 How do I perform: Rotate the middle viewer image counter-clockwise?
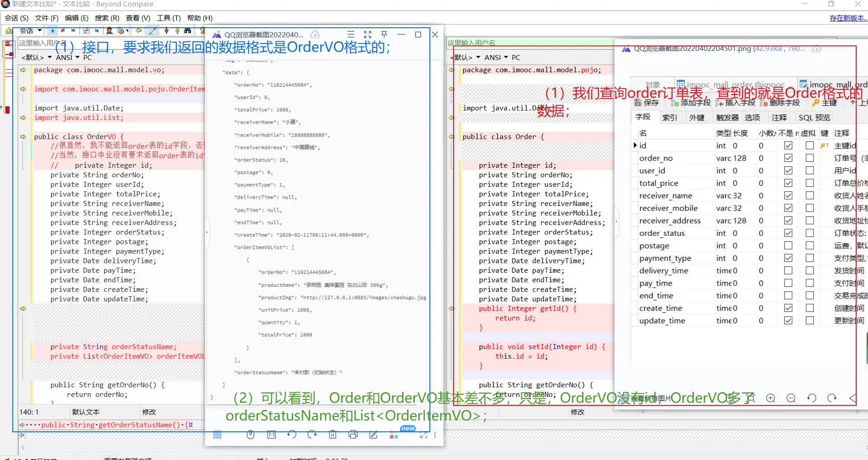point(292,435)
